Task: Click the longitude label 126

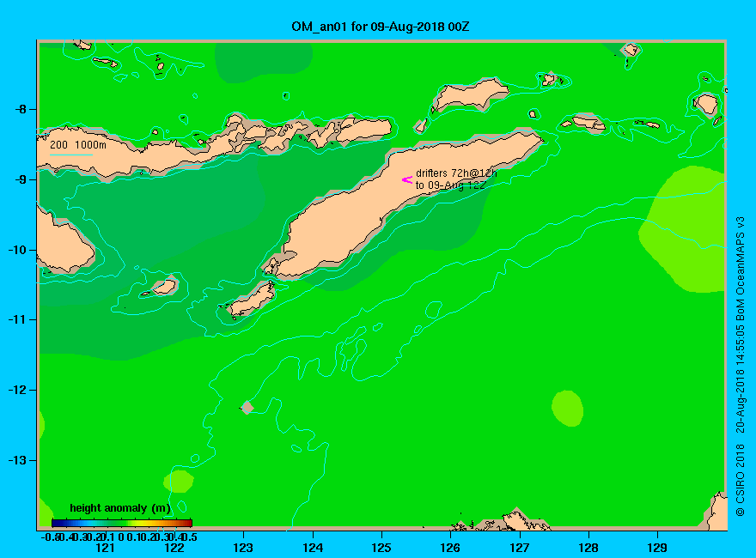Action: point(450,548)
